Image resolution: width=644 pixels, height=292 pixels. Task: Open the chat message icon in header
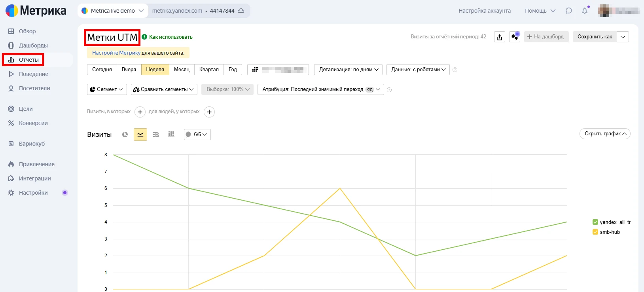tap(569, 11)
